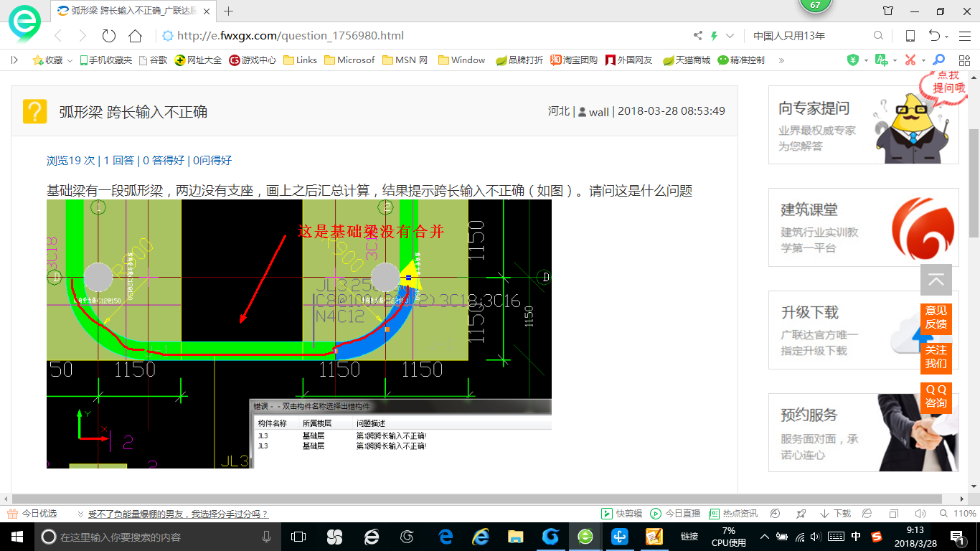
Task: Open the browser skin shirt icon
Action: click(x=888, y=11)
